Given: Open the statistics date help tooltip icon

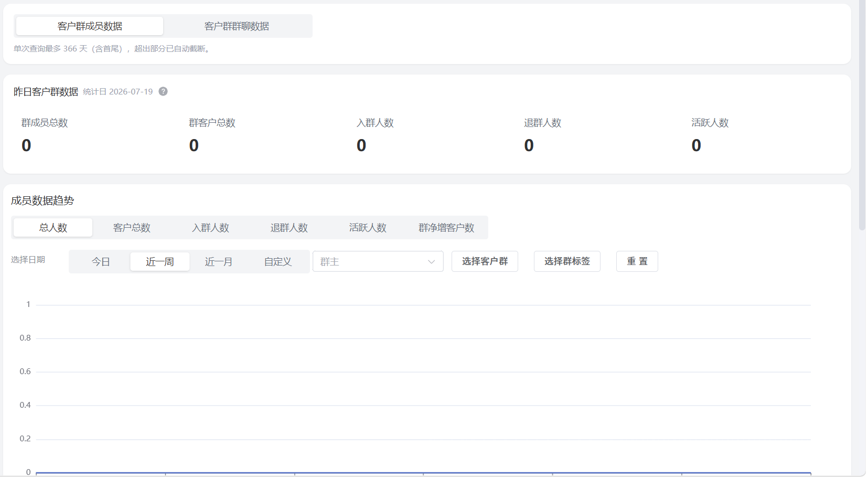Looking at the screenshot, I should tap(163, 91).
